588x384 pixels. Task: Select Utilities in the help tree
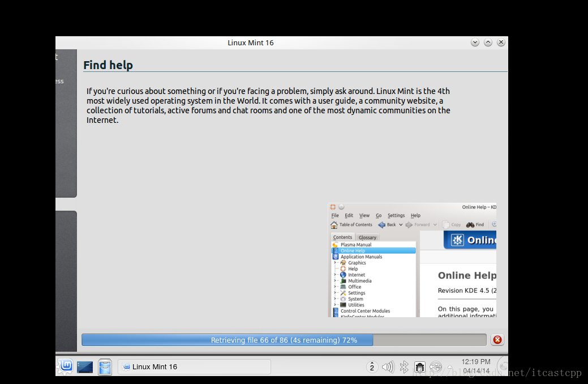[356, 305]
